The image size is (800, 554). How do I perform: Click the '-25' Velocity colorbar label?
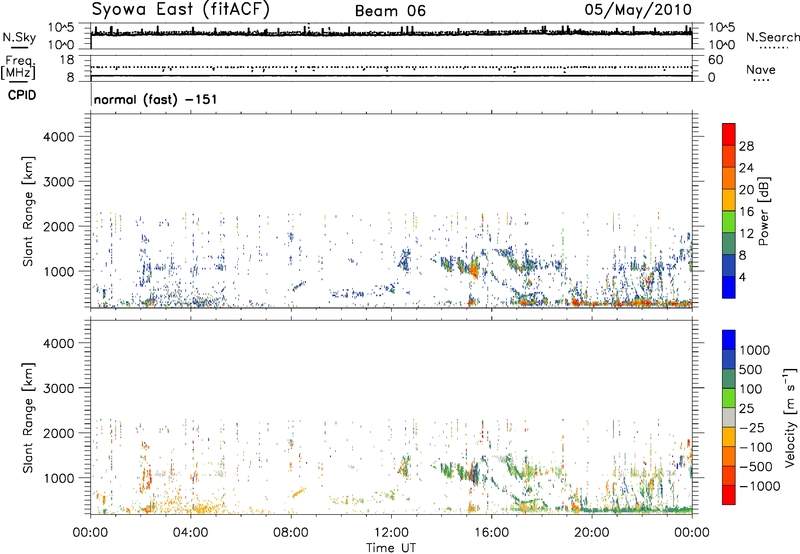[752, 428]
